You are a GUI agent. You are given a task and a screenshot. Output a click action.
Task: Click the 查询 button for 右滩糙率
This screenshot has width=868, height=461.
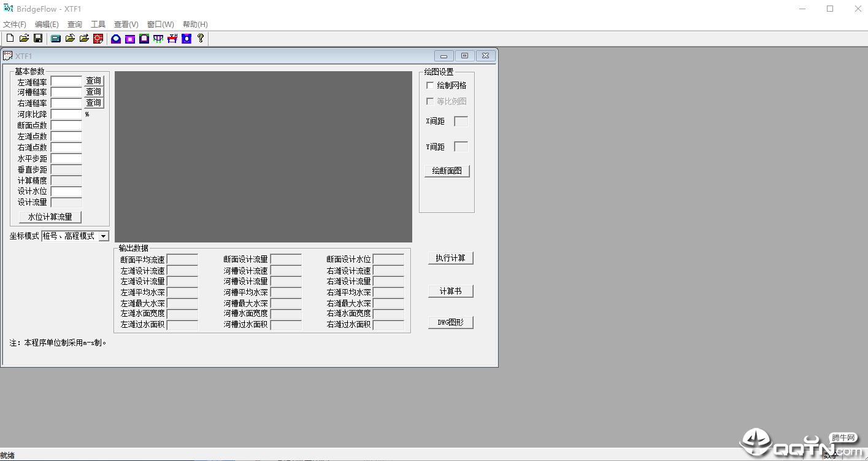pyautogui.click(x=94, y=103)
